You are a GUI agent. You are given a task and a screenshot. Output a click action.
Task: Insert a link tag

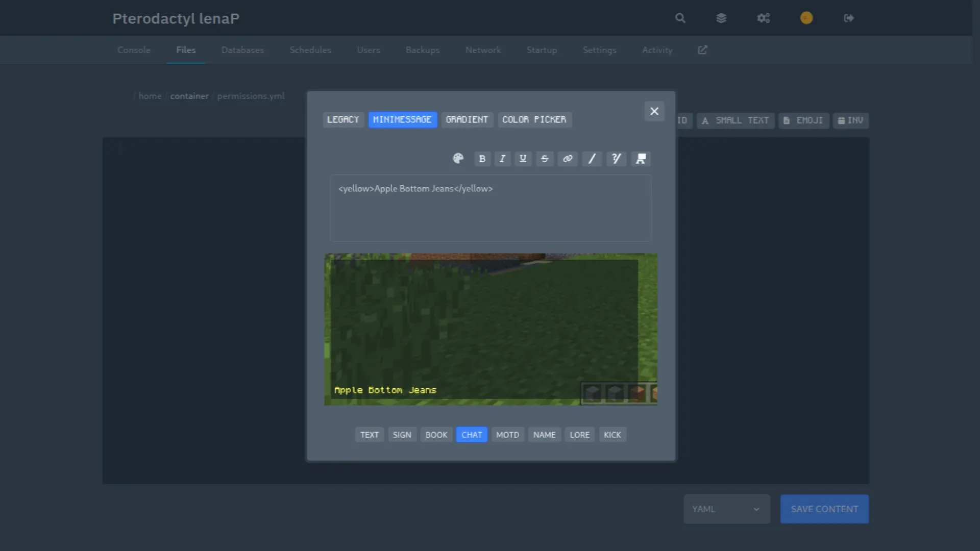point(568,159)
